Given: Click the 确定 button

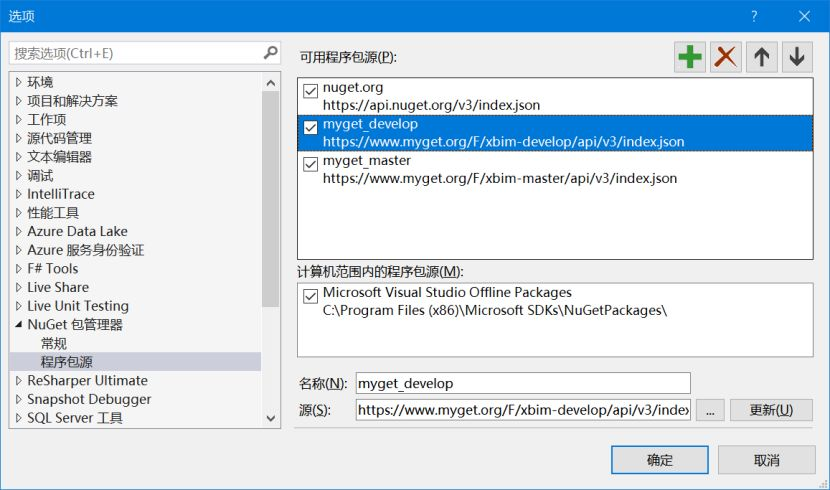Looking at the screenshot, I should pyautogui.click(x=660, y=460).
